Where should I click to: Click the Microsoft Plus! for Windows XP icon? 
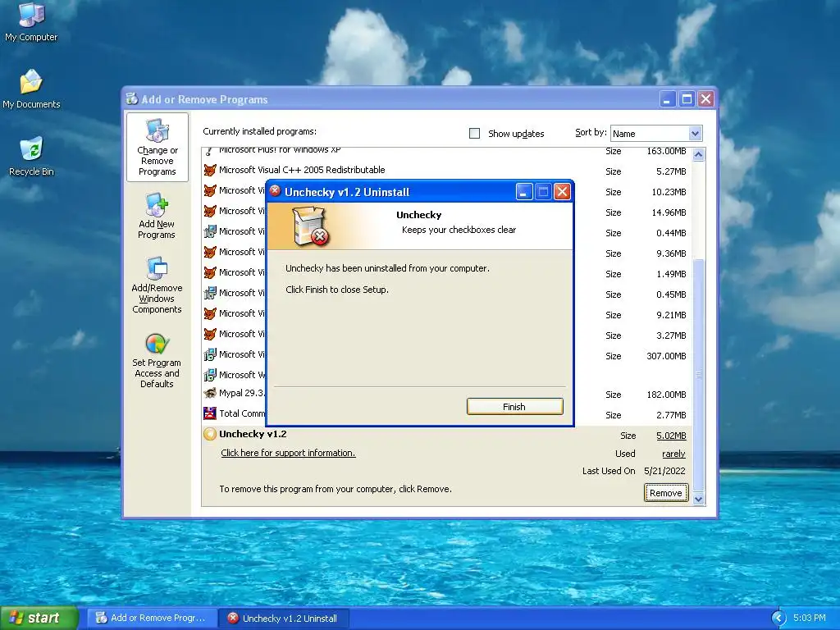click(210, 151)
